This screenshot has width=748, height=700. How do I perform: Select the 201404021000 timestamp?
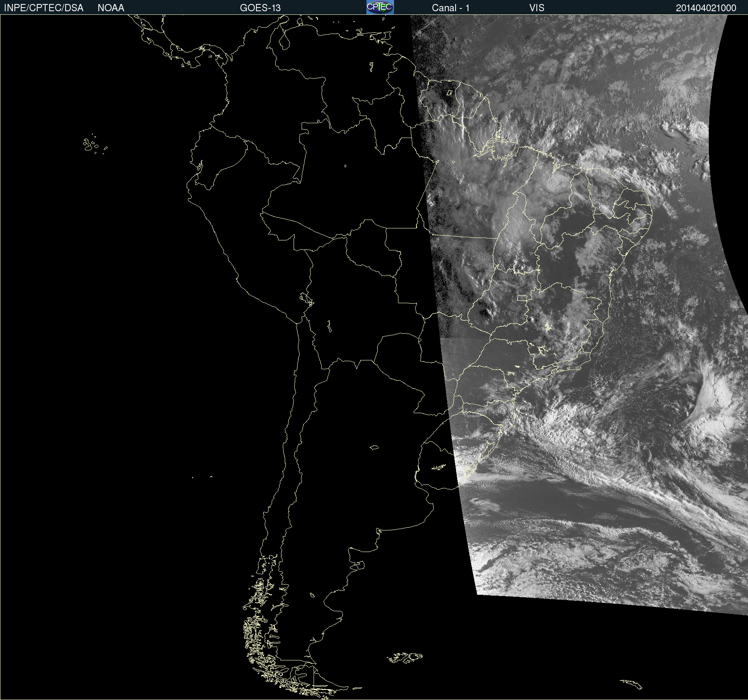tap(706, 8)
